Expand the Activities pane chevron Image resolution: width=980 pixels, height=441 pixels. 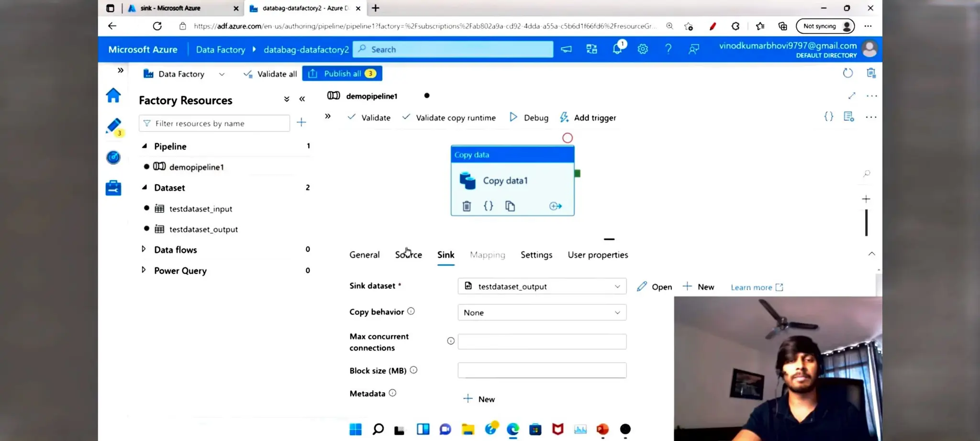point(328,116)
